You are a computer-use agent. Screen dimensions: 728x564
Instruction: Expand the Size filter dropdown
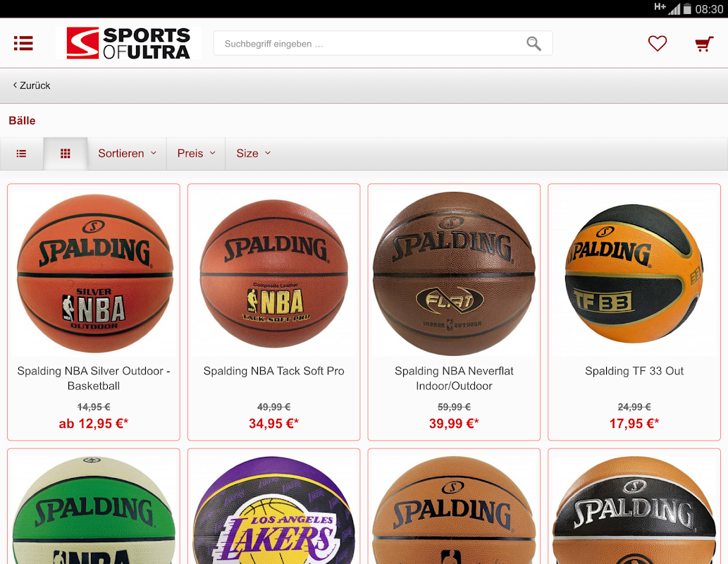click(x=254, y=153)
